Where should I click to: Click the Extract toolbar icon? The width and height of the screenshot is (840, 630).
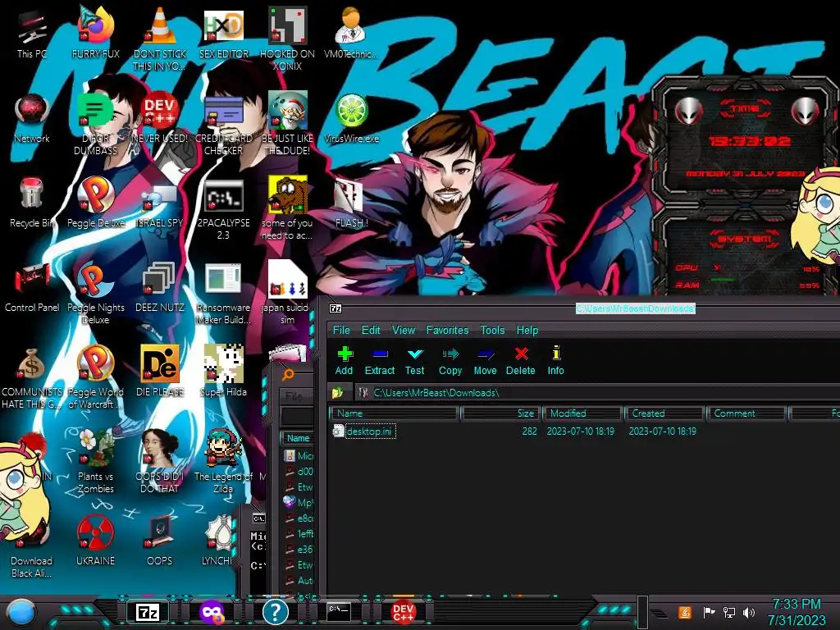tap(379, 361)
